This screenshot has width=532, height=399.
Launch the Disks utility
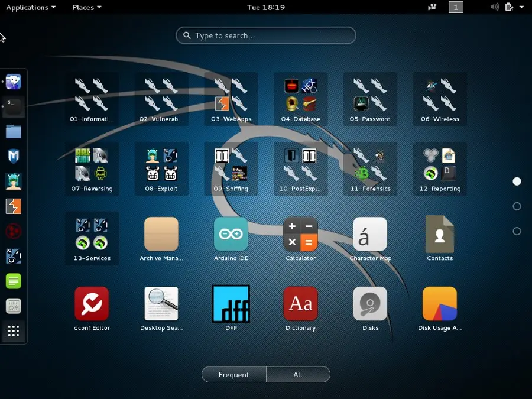(370, 308)
